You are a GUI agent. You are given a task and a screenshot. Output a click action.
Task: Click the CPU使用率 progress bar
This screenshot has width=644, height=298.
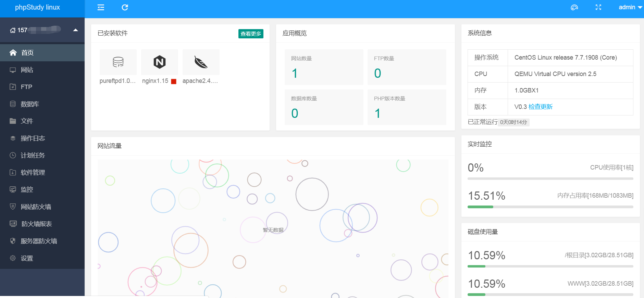(x=550, y=178)
